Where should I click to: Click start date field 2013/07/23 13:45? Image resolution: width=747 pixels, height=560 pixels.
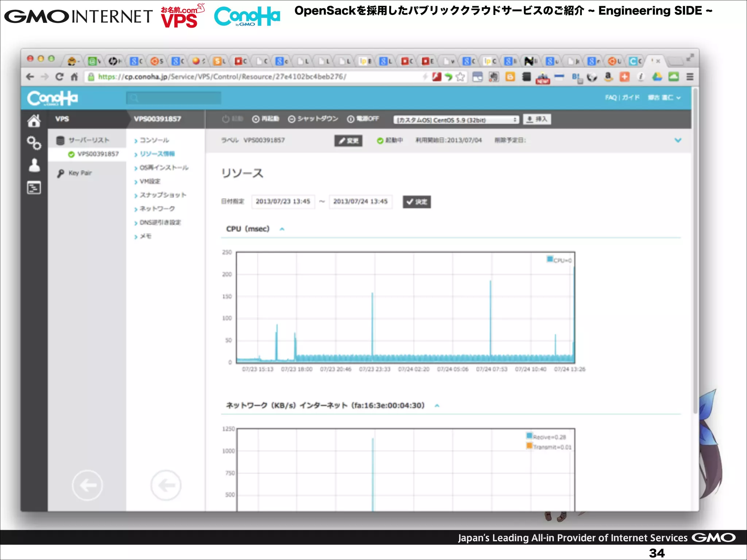click(283, 202)
